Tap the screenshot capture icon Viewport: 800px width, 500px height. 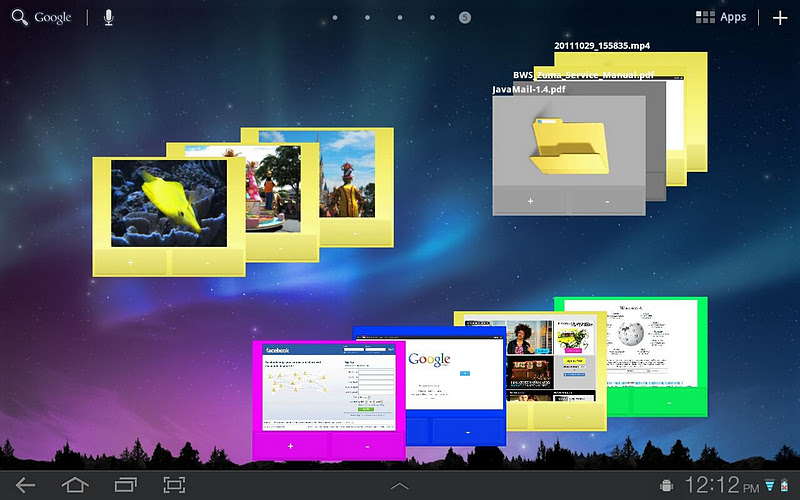(x=175, y=485)
